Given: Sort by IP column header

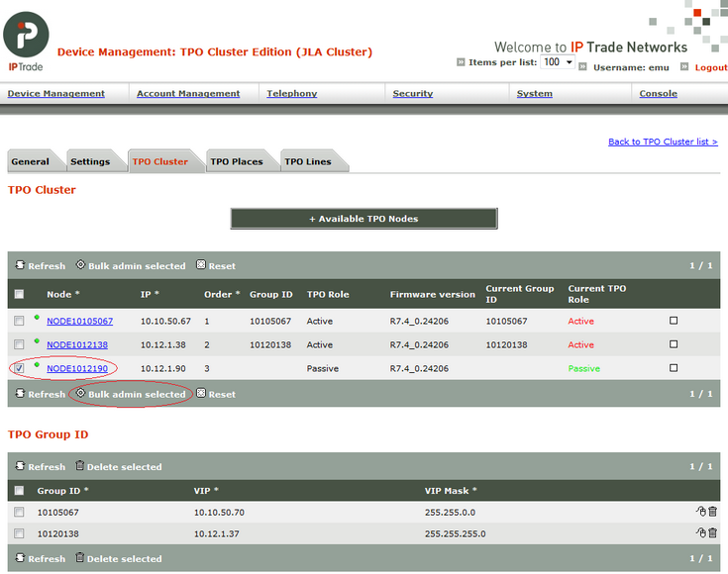Looking at the screenshot, I should click(150, 294).
